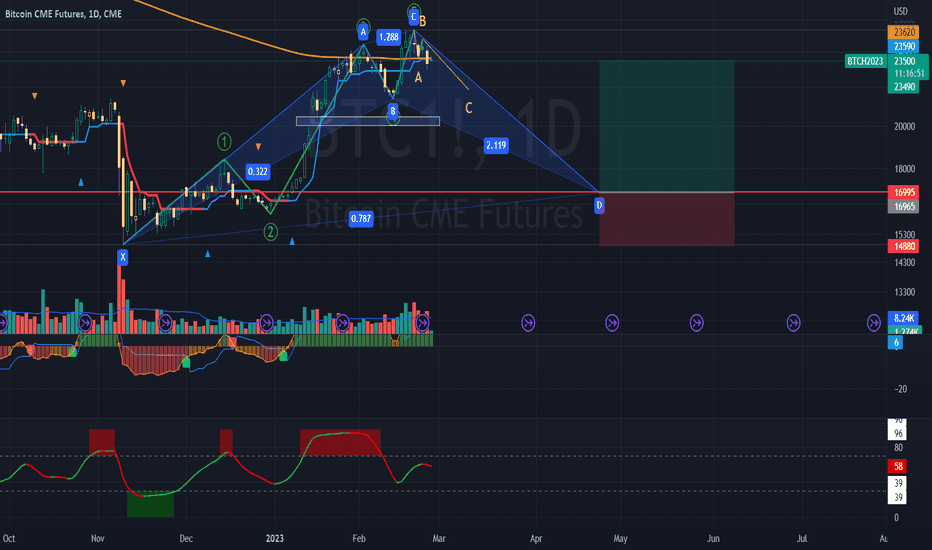The image size is (932, 550).
Task: Click the 1.788 ratio label
Action: [x=389, y=37]
